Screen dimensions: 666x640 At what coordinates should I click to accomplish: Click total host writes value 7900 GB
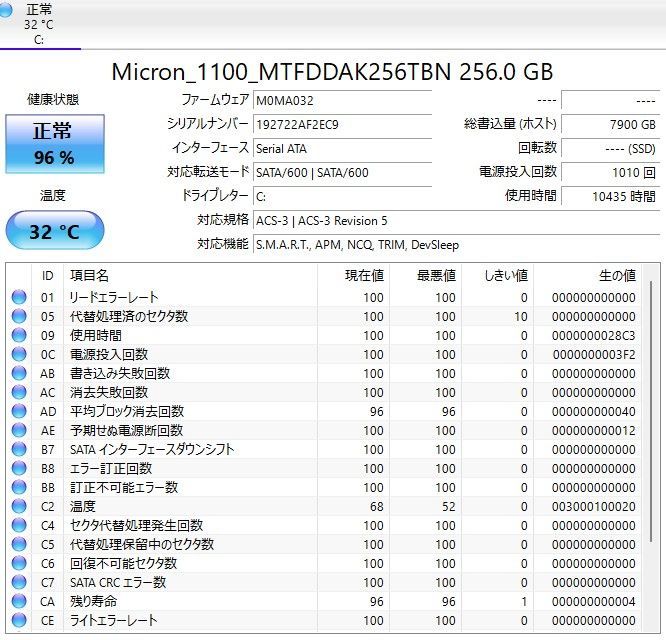click(x=610, y=124)
